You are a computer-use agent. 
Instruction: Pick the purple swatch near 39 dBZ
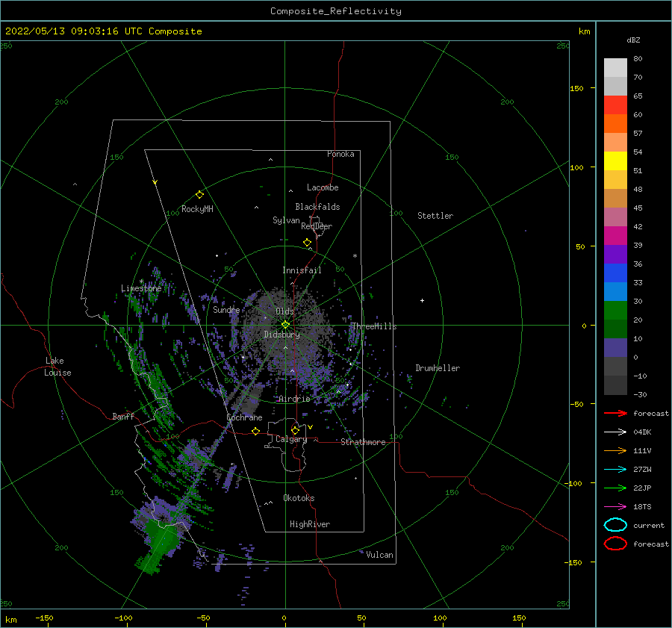[x=615, y=254]
